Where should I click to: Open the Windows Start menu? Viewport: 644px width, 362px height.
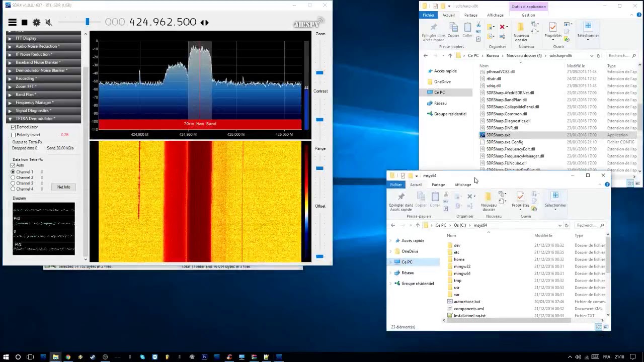point(6,357)
